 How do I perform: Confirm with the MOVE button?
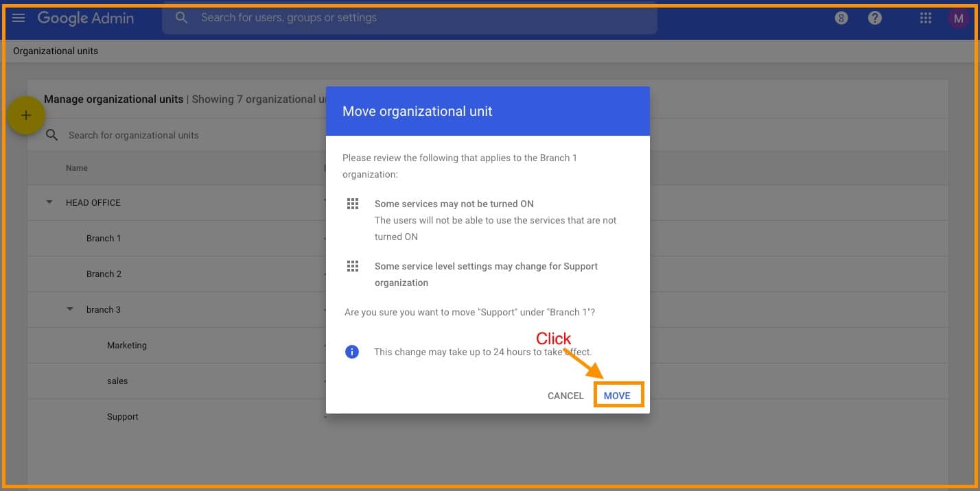(x=618, y=396)
